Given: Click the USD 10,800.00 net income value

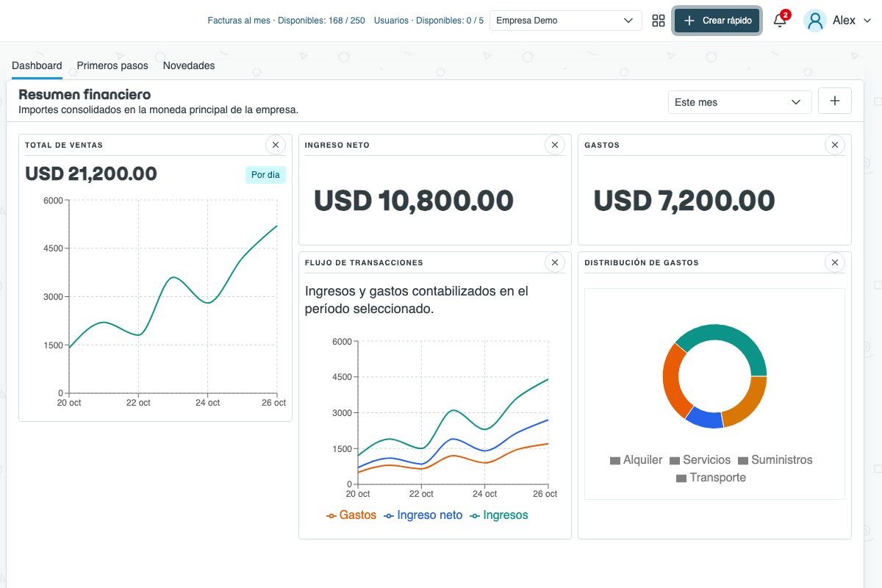Looking at the screenshot, I should point(414,201).
